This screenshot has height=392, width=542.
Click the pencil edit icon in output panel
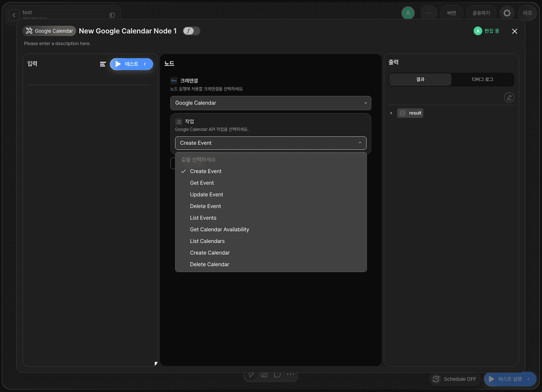(509, 97)
